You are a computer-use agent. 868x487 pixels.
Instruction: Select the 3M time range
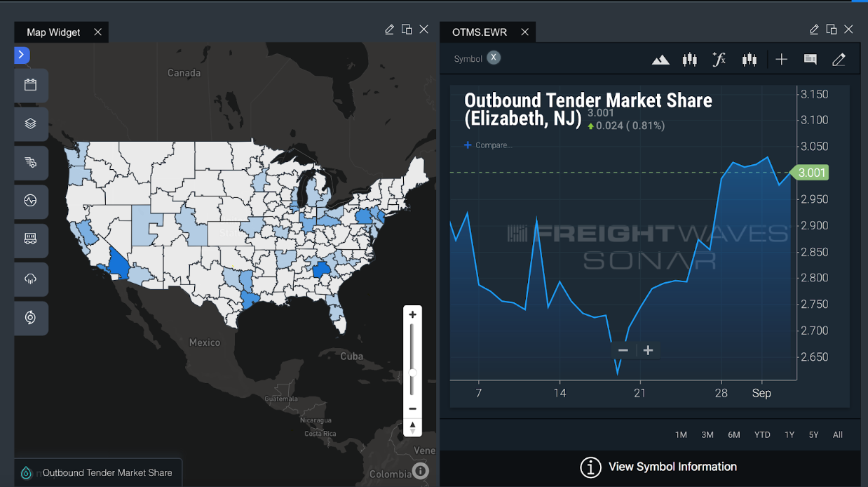(707, 435)
